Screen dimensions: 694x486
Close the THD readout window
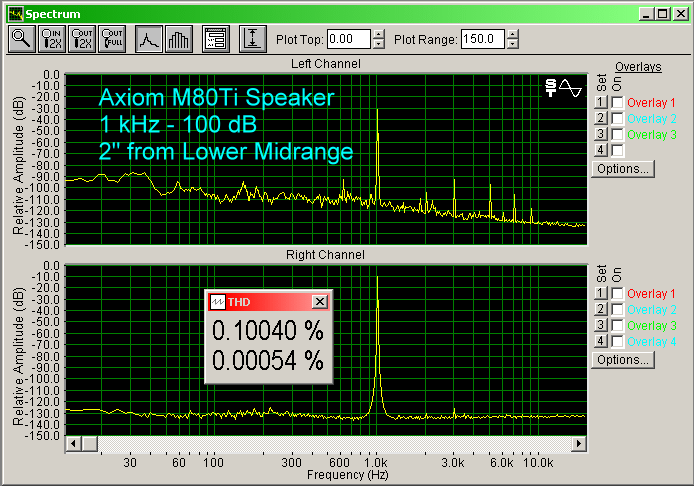coord(319,302)
